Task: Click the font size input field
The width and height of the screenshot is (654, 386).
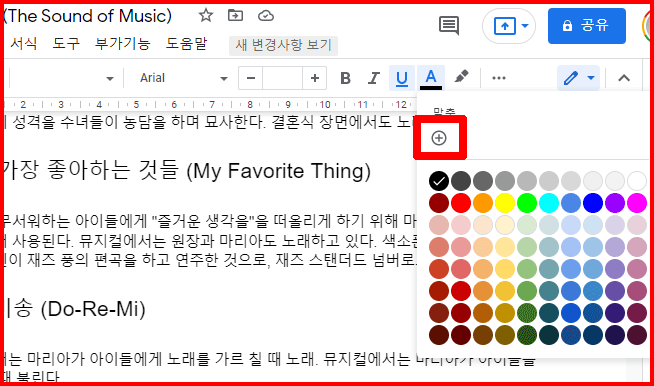Action: (282, 78)
